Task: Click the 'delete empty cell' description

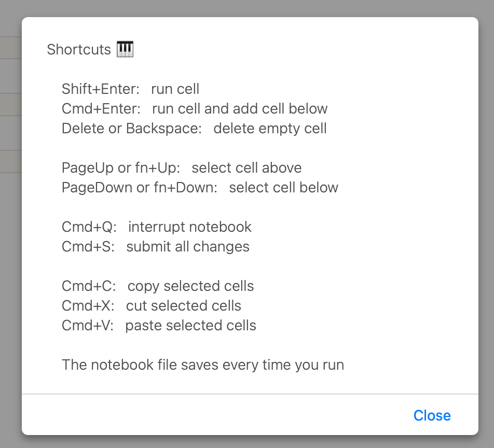Action: coord(270,129)
